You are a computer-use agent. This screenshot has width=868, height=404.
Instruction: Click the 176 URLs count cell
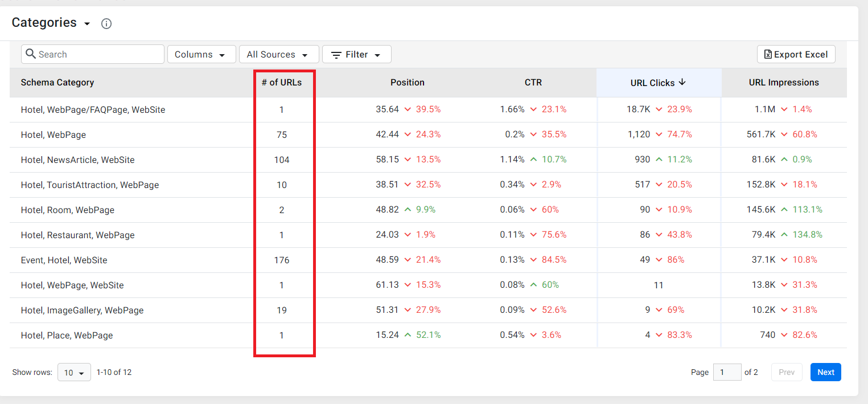282,260
